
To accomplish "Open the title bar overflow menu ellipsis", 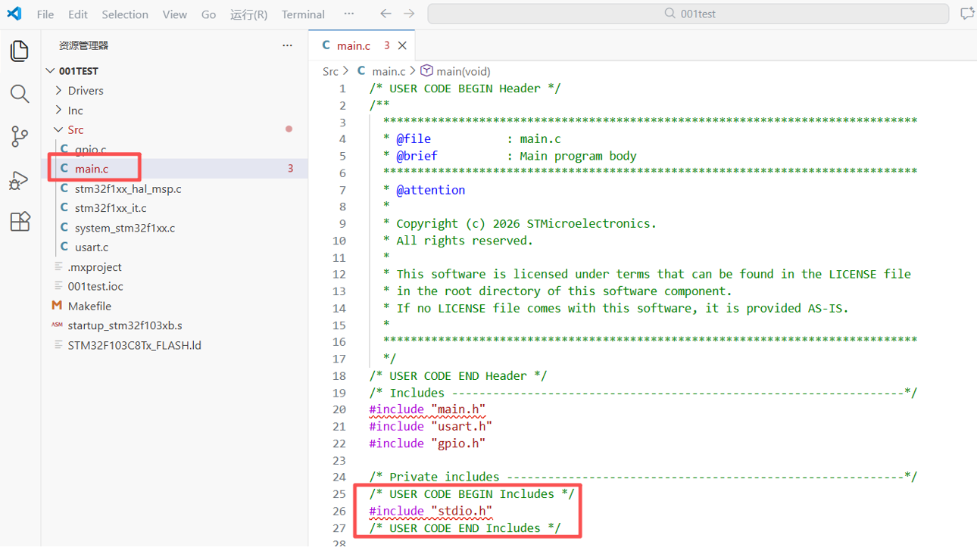I will click(x=348, y=14).
